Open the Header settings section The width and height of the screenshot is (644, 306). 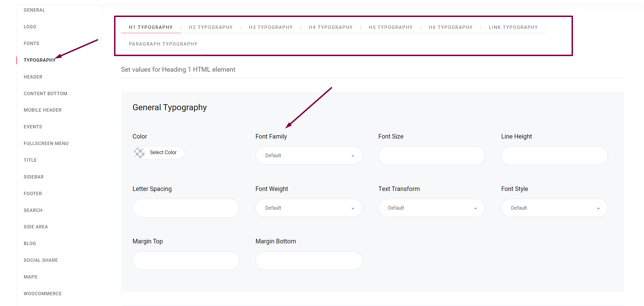point(33,77)
